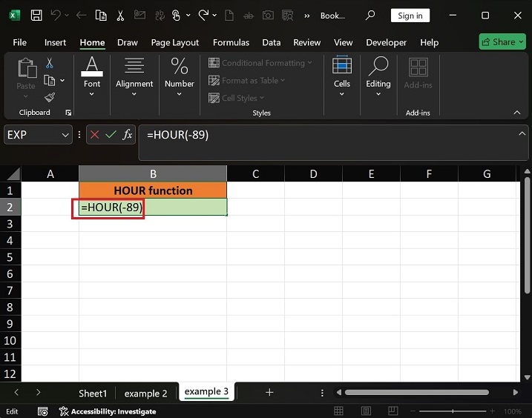Add a new sheet with plus icon

(x=269, y=392)
